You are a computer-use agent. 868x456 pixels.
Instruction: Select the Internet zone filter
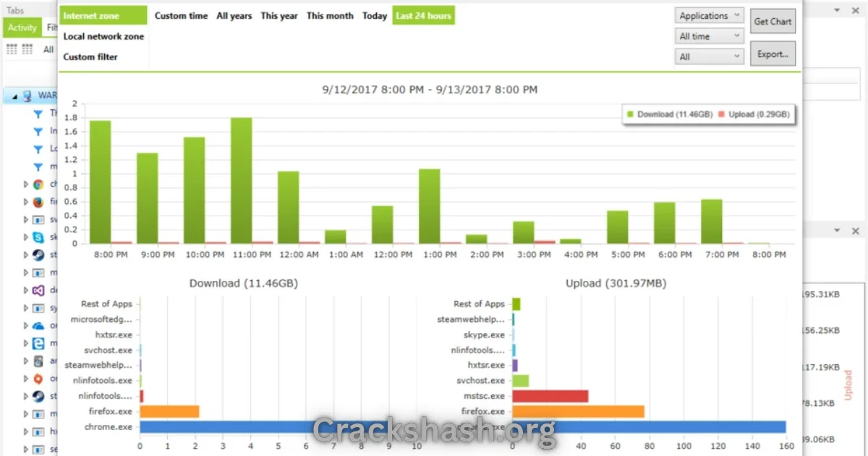[x=103, y=16]
